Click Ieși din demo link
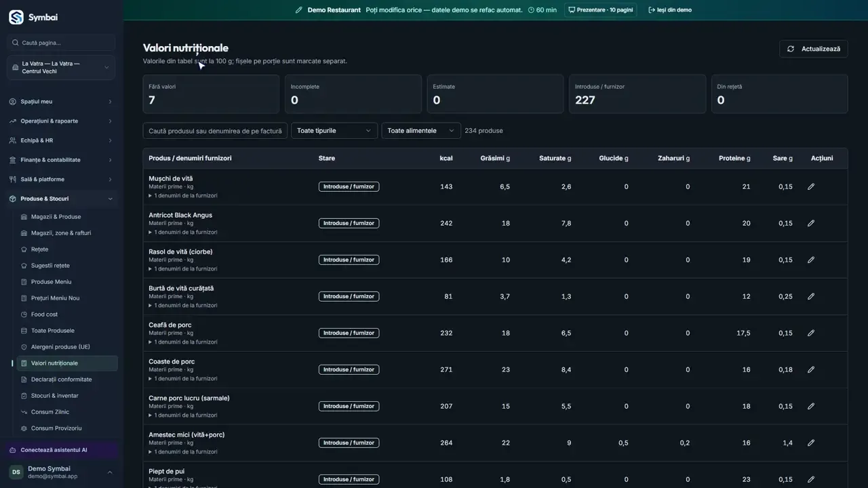Image resolution: width=868 pixels, height=488 pixels. click(670, 10)
